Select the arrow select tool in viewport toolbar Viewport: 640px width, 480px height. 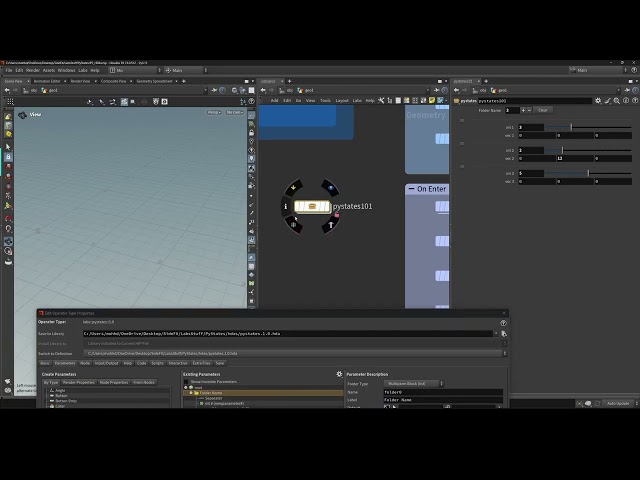coord(8,146)
